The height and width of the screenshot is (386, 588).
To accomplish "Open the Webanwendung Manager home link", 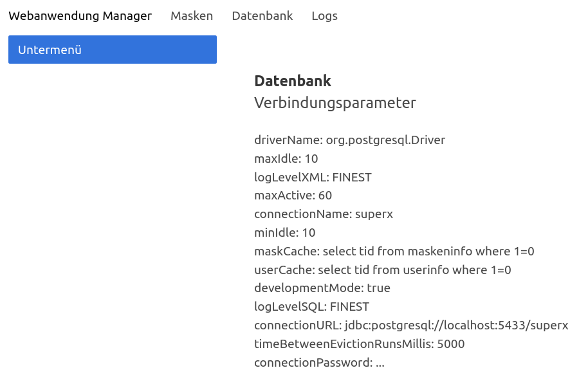I will coord(80,15).
